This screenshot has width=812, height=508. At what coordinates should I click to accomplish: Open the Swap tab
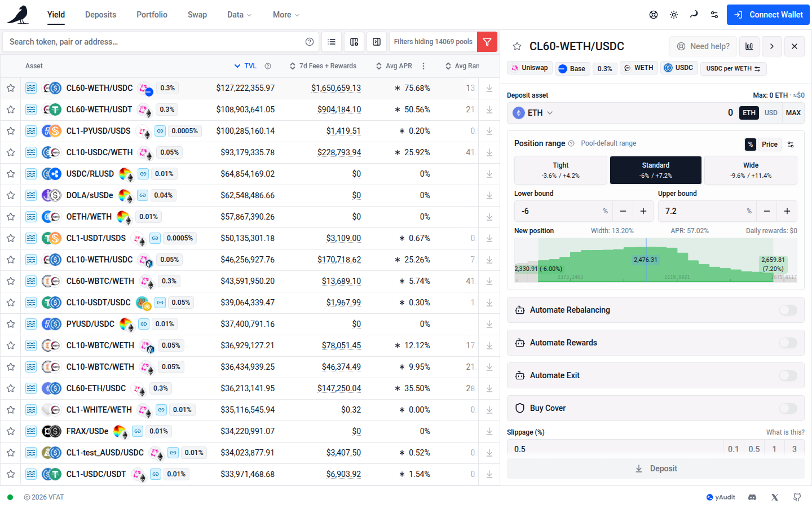point(197,15)
